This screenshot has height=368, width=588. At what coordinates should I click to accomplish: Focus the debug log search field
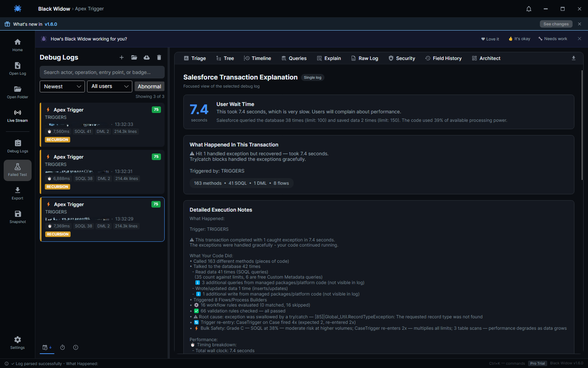tap(102, 72)
